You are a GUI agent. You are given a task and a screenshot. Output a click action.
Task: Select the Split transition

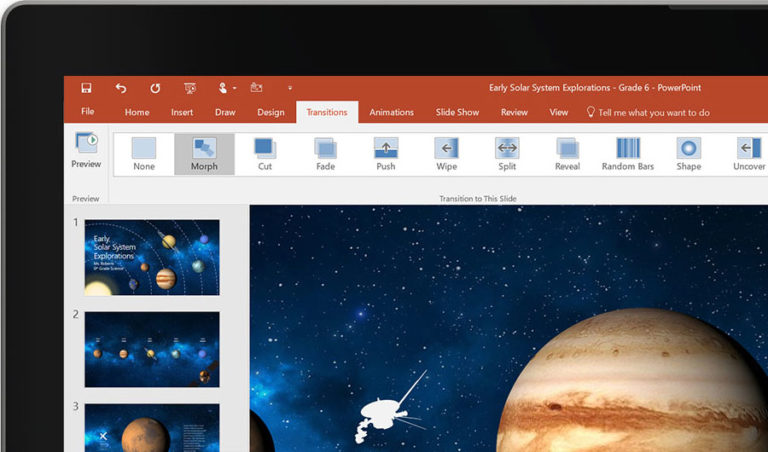pyautogui.click(x=507, y=154)
